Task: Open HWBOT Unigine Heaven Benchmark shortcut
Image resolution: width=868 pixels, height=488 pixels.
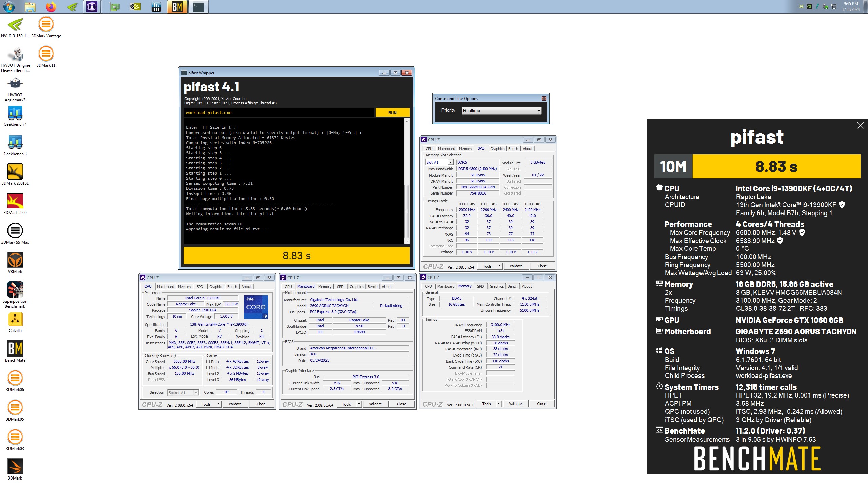Action: [x=15, y=59]
